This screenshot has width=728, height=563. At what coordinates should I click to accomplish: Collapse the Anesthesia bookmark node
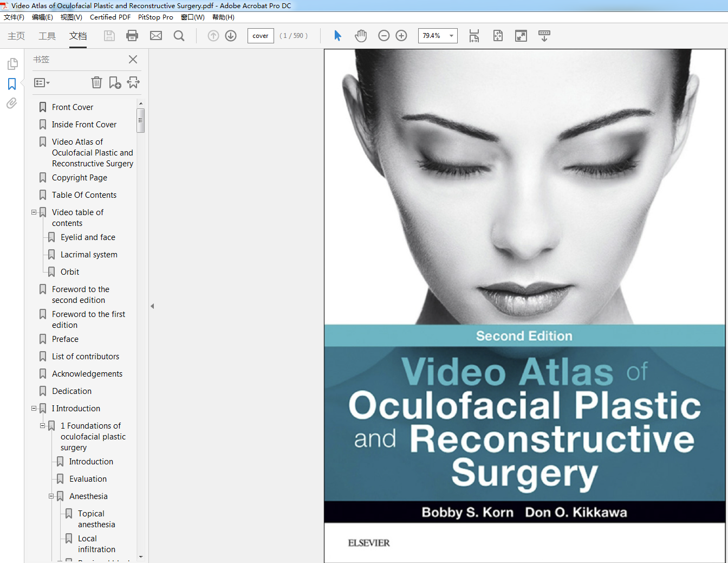pos(51,496)
